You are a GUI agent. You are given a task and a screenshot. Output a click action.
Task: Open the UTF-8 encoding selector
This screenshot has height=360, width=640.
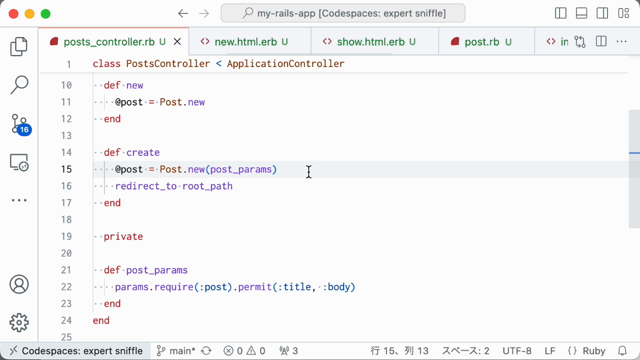(x=517, y=351)
